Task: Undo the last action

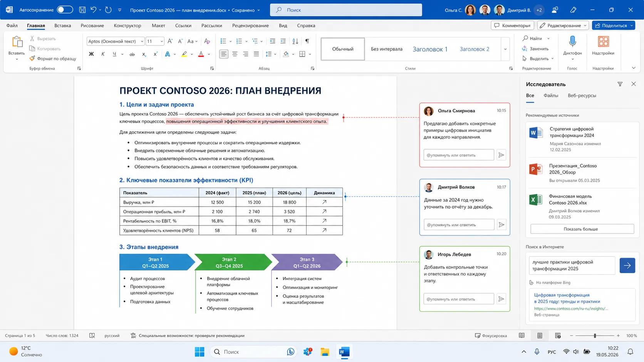Action: click(93, 10)
